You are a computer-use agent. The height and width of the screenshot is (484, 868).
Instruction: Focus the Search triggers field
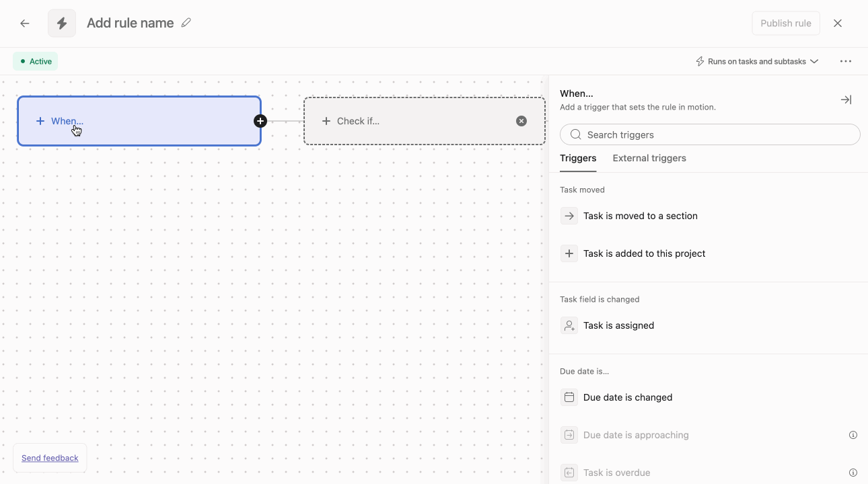point(710,134)
